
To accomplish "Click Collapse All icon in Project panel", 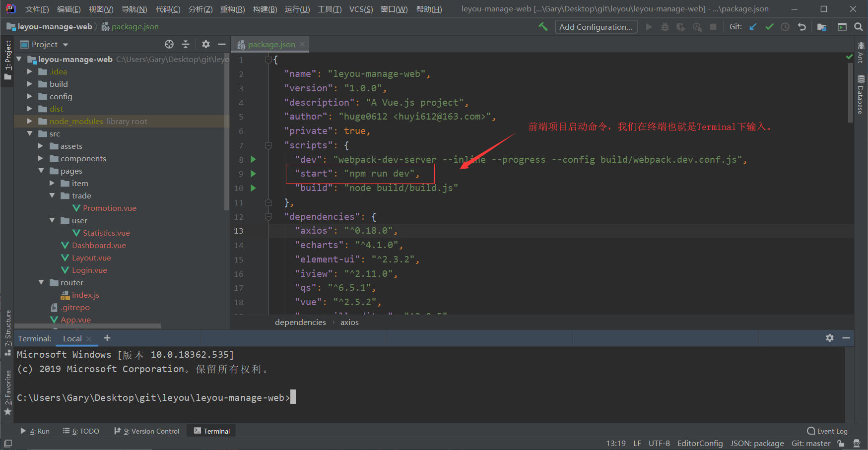I will [x=186, y=44].
